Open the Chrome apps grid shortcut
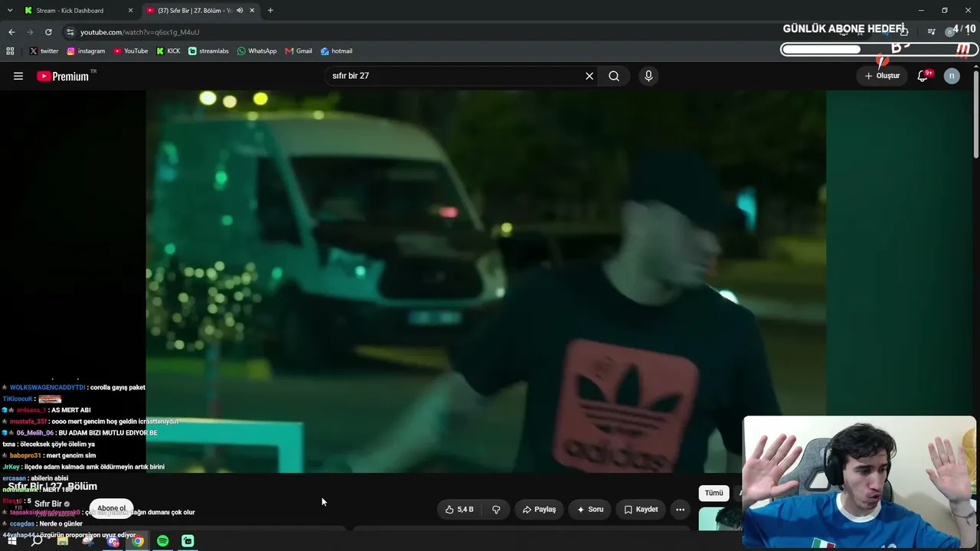The image size is (980, 551). [10, 51]
